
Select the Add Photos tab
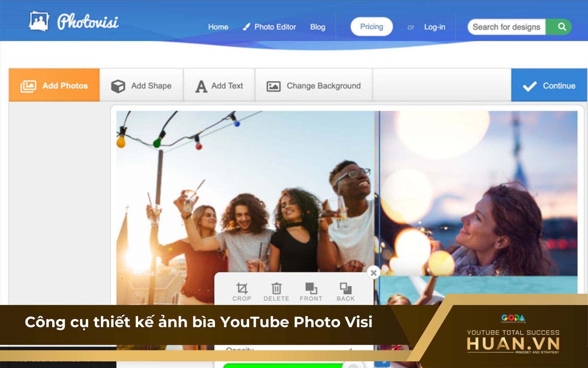pyautogui.click(x=54, y=85)
